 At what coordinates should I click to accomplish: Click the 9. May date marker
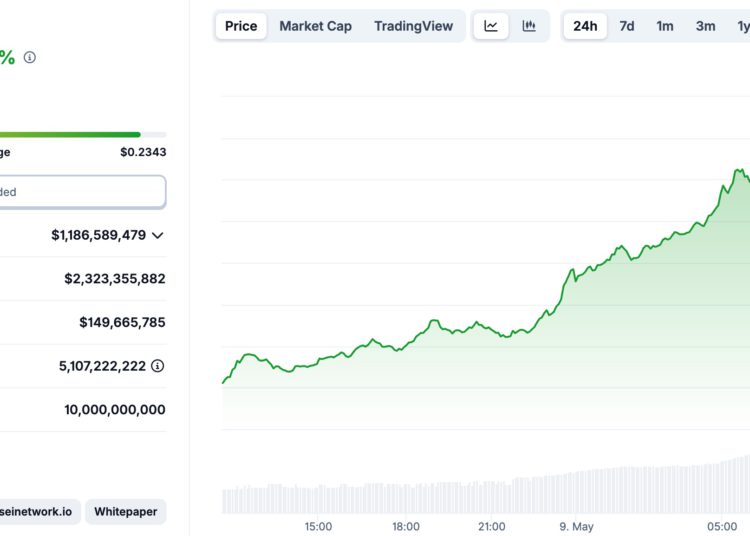[577, 526]
